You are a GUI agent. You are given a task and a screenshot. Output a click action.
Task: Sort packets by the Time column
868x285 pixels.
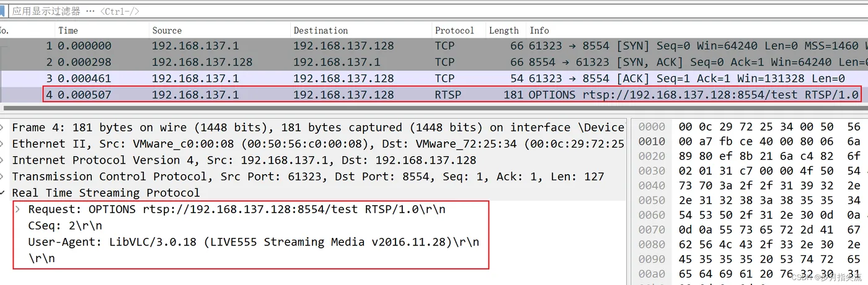tap(68, 30)
